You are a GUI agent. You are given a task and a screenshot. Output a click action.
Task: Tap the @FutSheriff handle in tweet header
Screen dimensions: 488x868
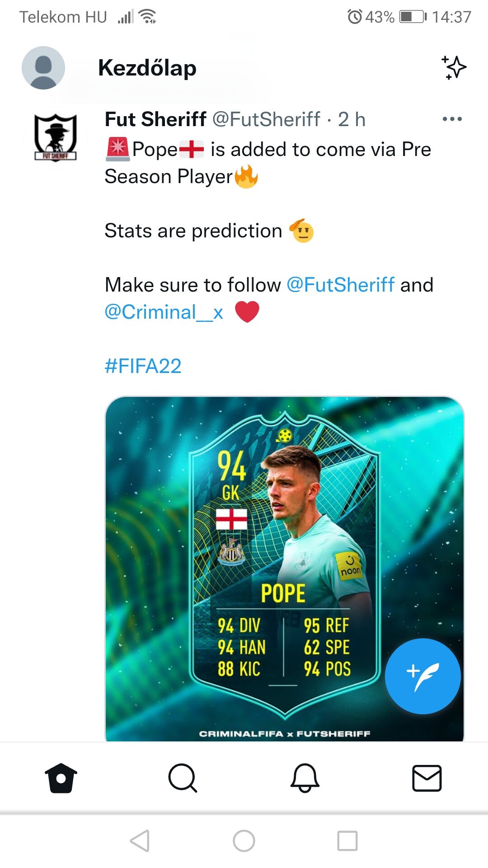point(266,120)
